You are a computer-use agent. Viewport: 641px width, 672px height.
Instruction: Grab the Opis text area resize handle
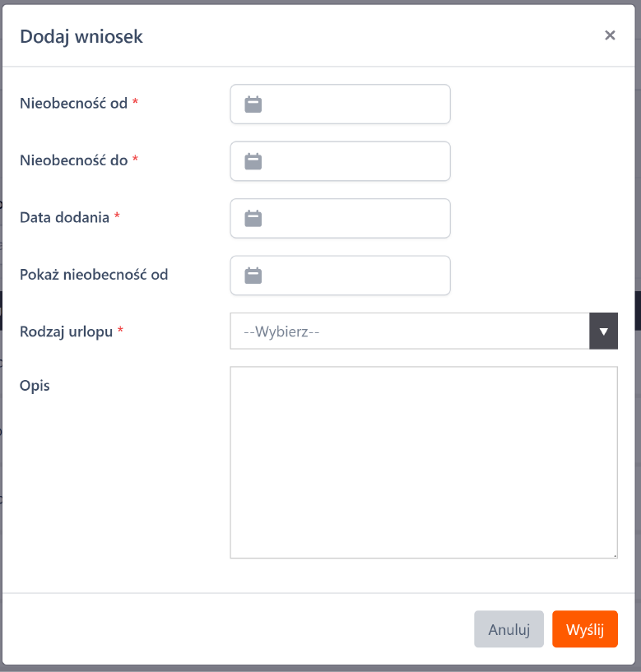(x=614, y=555)
